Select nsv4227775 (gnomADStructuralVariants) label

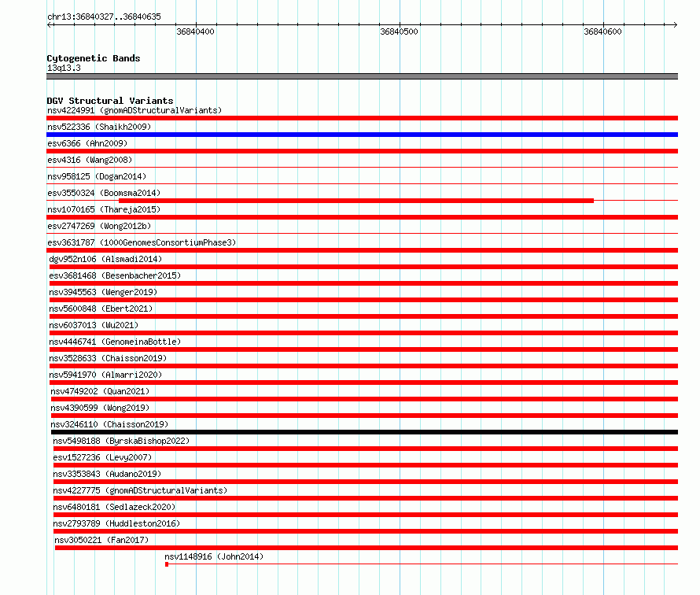tap(140, 490)
